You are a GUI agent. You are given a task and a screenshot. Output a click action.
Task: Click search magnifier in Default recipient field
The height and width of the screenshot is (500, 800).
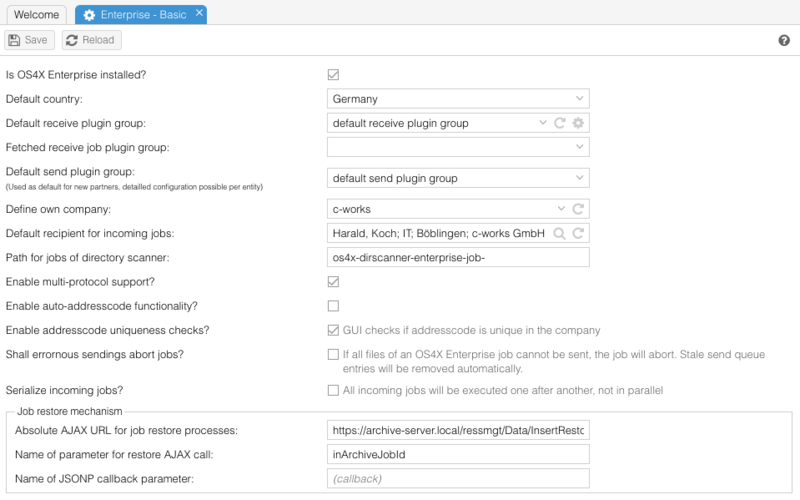point(560,233)
